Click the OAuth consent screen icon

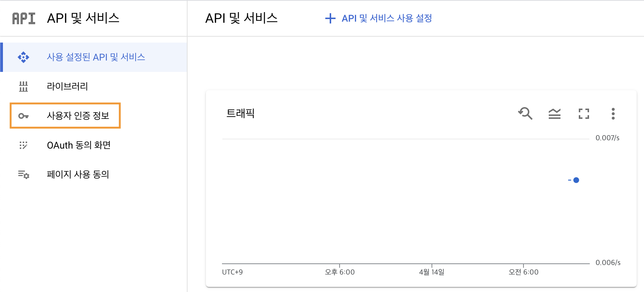pos(23,145)
